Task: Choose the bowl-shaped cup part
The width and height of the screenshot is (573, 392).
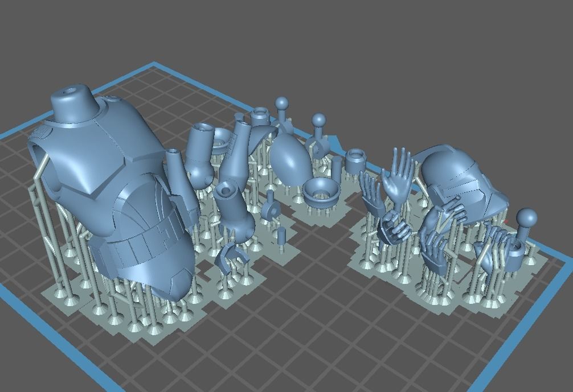Action: [x=321, y=192]
